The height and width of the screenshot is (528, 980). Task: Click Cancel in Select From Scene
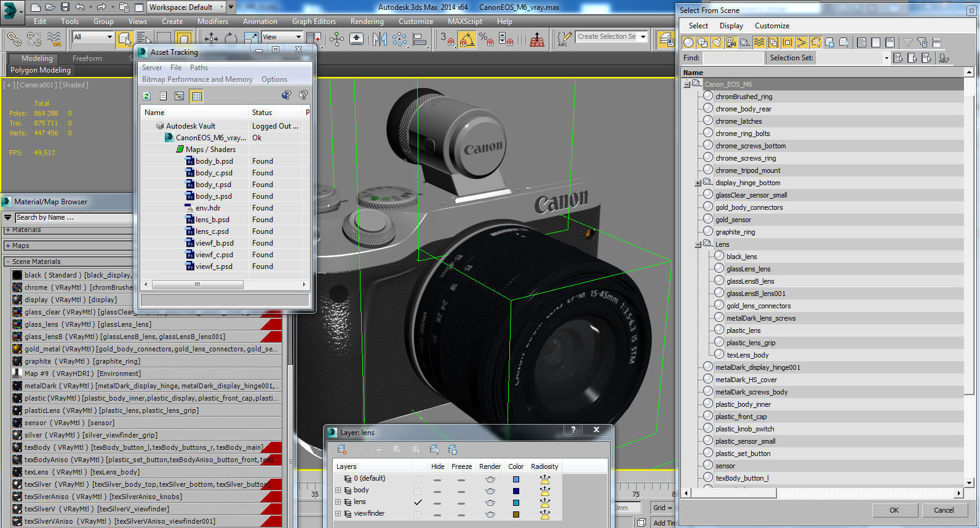tap(944, 510)
